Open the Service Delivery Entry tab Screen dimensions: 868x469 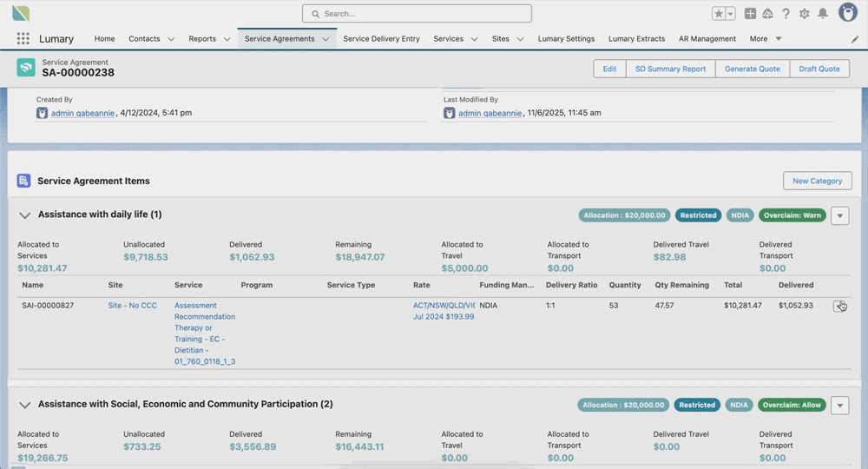[381, 39]
